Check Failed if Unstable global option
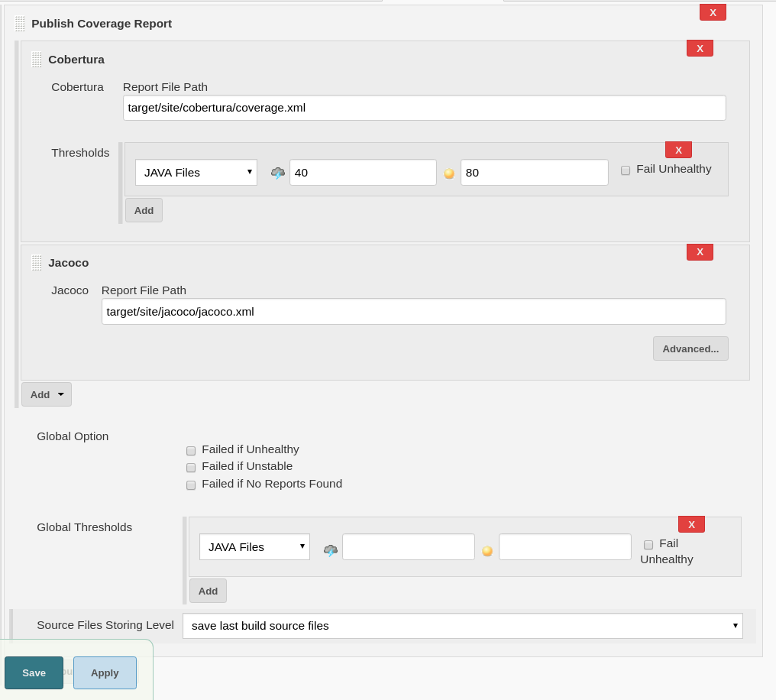 (191, 468)
